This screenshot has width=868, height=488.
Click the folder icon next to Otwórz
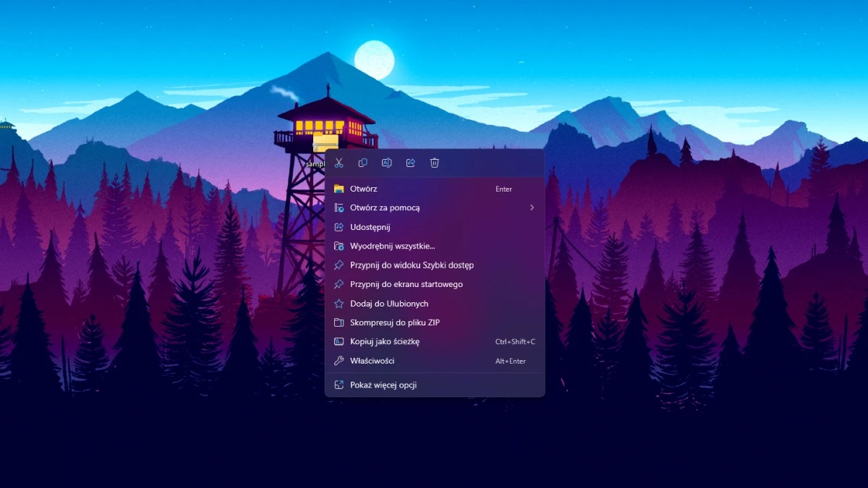coord(339,188)
